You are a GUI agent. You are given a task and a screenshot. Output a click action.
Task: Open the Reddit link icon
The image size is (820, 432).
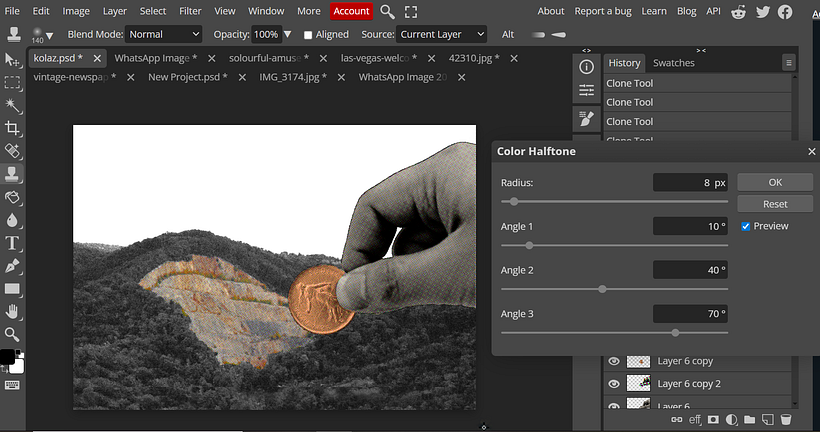click(739, 11)
